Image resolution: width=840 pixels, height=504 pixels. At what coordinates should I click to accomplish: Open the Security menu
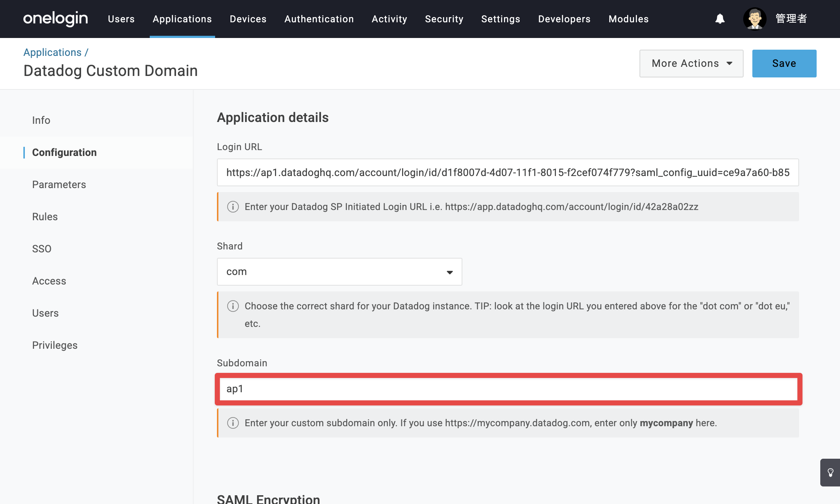point(444,19)
